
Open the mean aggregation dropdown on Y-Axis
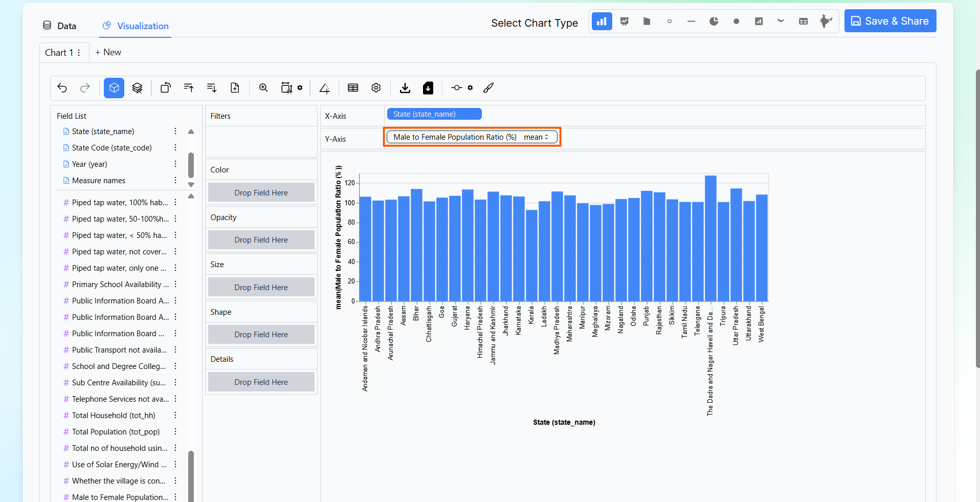tap(536, 137)
